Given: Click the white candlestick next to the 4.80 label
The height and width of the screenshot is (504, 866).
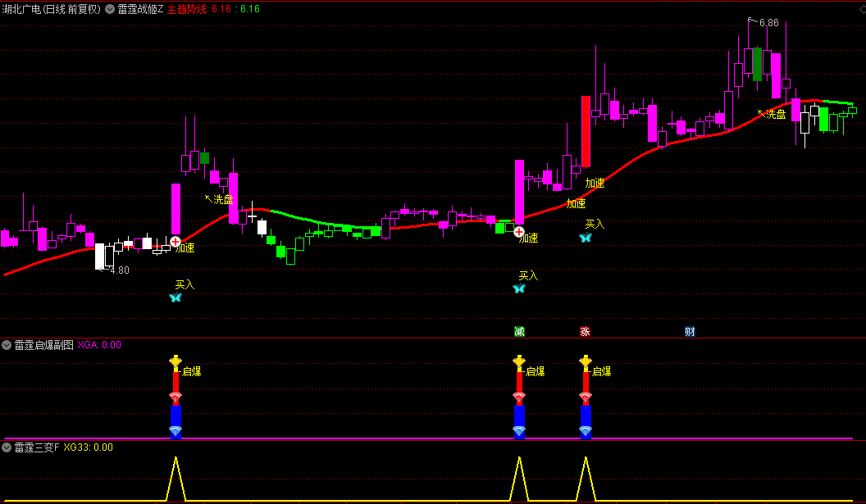Looking at the screenshot, I should [99, 257].
